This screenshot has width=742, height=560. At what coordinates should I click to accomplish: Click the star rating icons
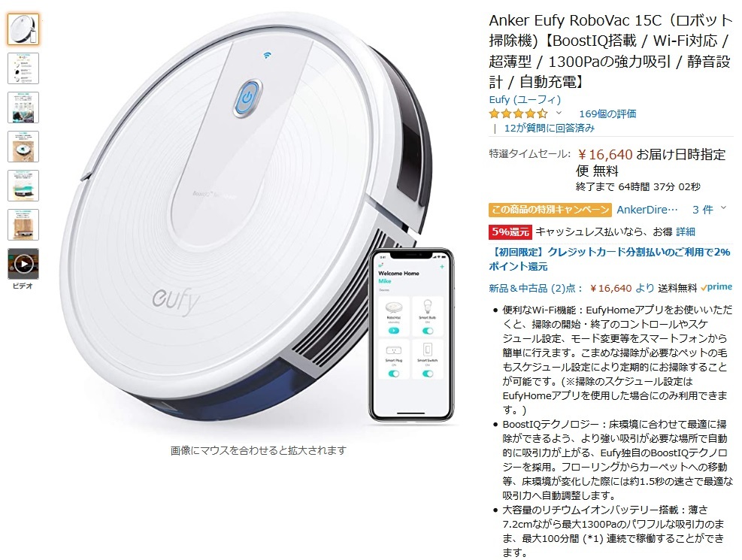coord(518,114)
